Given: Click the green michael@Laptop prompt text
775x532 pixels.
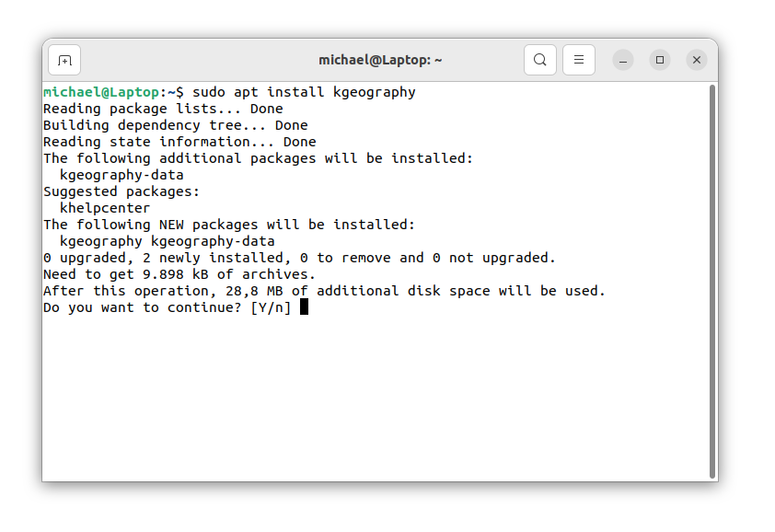Looking at the screenshot, I should pyautogui.click(x=101, y=92).
